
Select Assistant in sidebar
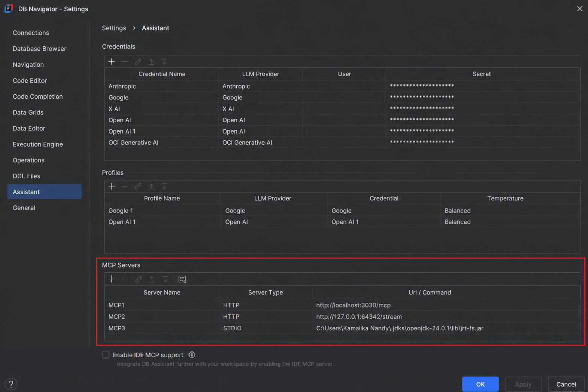[44, 192]
